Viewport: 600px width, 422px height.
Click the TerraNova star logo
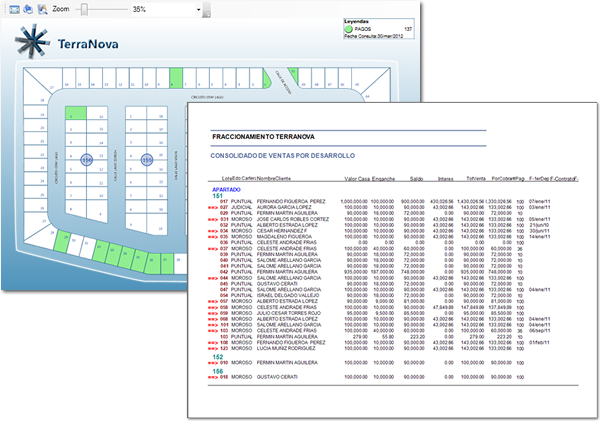[33, 41]
